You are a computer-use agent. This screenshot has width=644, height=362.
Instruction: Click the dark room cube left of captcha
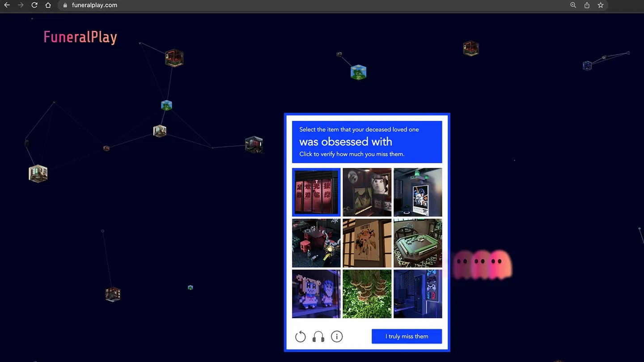point(254,144)
